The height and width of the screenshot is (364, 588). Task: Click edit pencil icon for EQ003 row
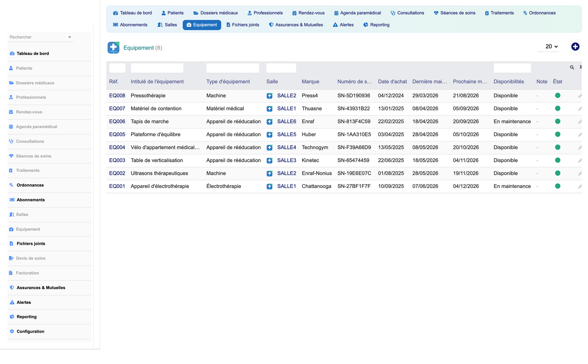click(x=579, y=161)
